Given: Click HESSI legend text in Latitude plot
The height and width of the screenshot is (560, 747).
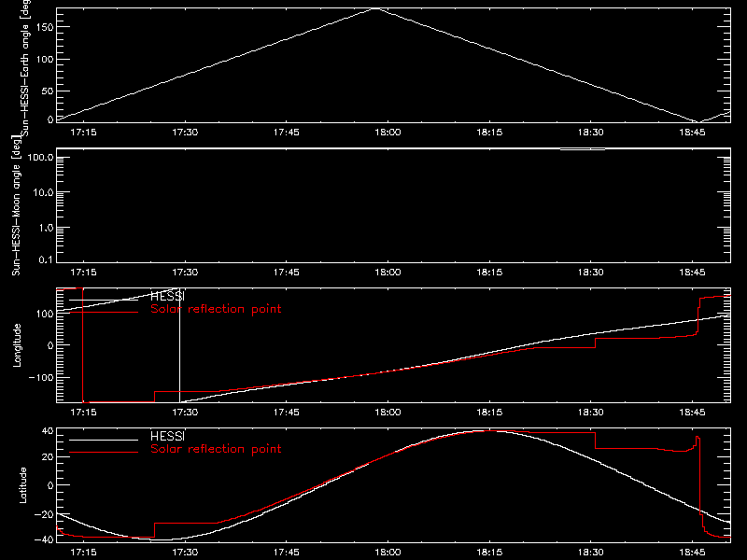Looking at the screenshot, I should 168,436.
